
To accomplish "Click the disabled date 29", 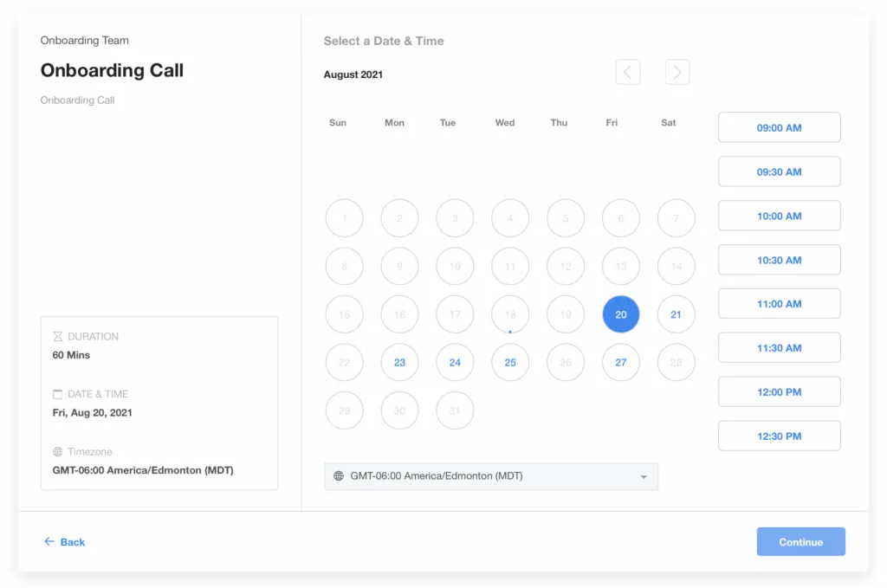I will click(345, 410).
